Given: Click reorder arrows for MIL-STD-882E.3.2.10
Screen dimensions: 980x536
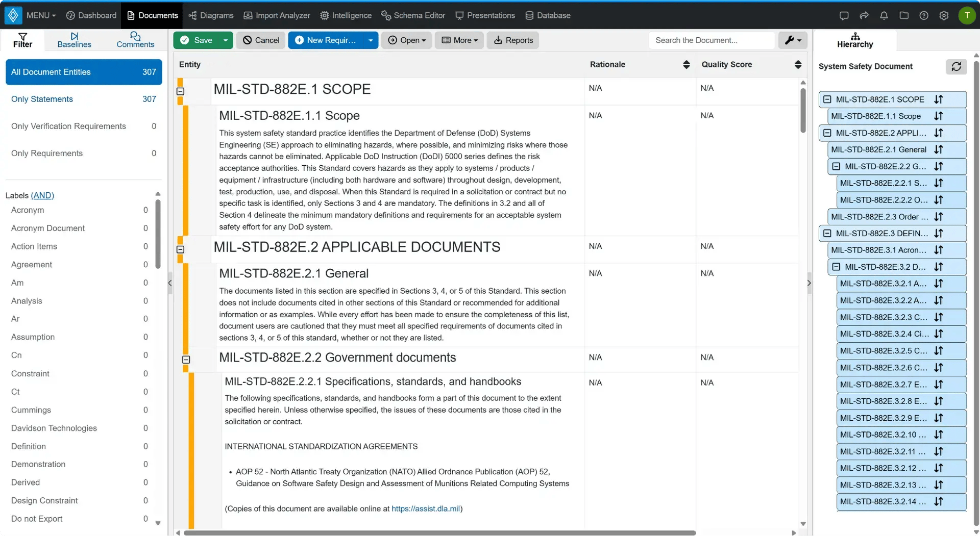Looking at the screenshot, I should click(939, 435).
